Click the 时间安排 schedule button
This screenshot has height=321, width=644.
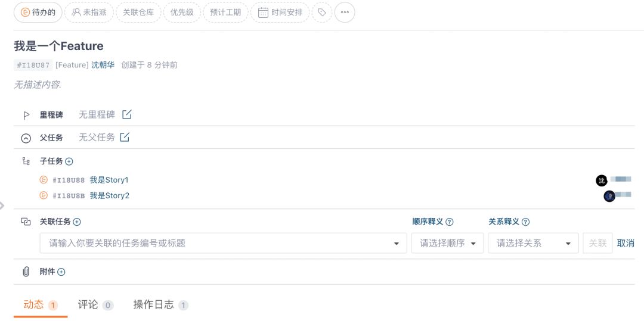tap(280, 12)
